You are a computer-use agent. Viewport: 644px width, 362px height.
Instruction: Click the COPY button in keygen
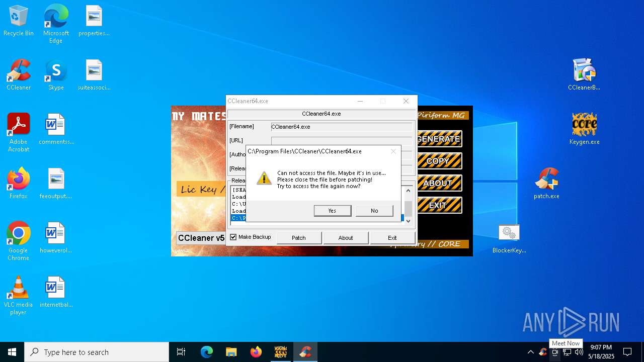pos(439,161)
